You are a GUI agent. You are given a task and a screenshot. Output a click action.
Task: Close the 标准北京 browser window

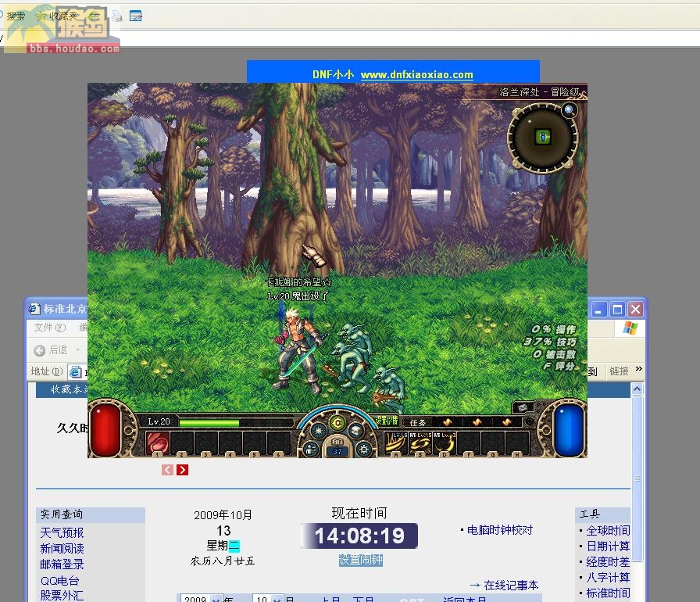(636, 309)
